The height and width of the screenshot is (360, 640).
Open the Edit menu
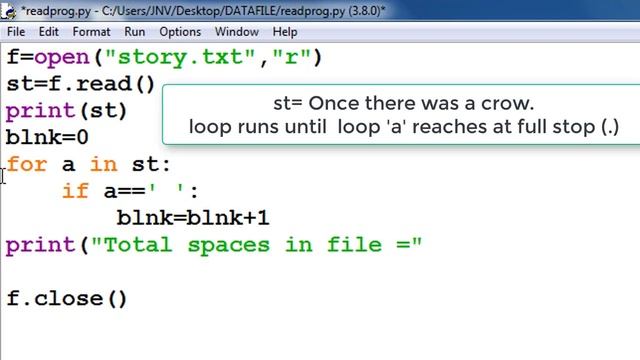pos(49,32)
